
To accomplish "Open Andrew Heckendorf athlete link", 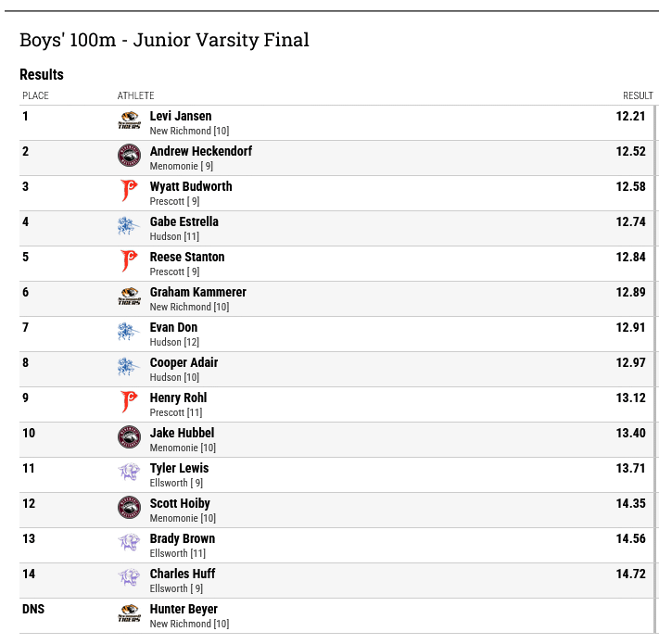I will (201, 151).
